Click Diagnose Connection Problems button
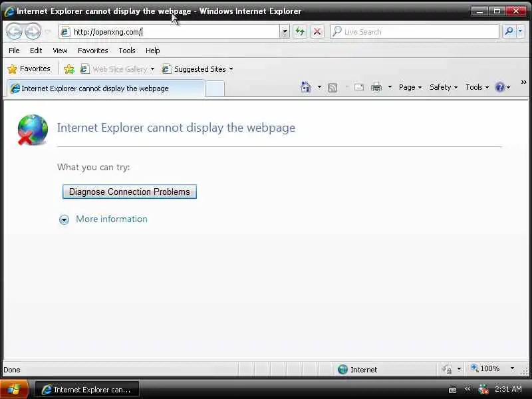 pos(129,192)
